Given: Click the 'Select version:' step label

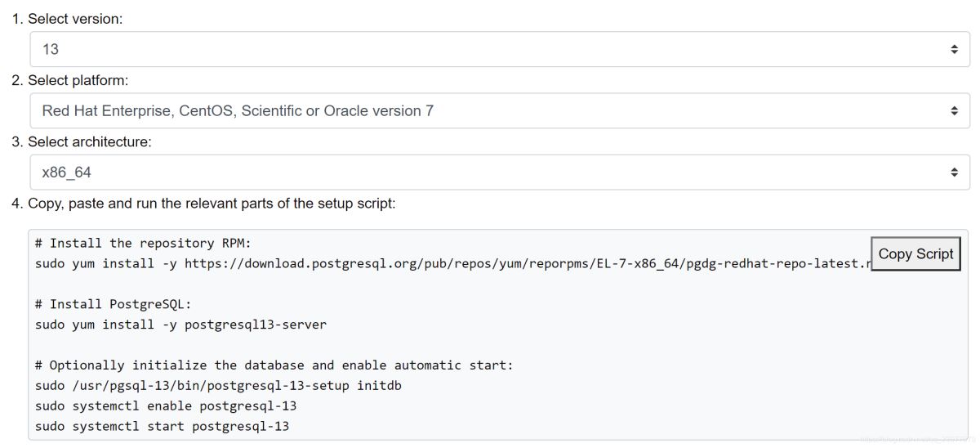Looking at the screenshot, I should point(75,19).
